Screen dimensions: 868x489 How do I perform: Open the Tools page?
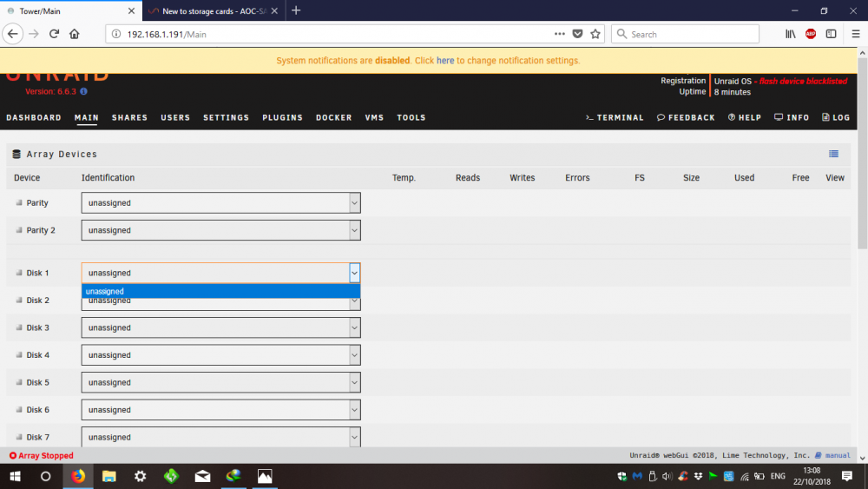[411, 117]
